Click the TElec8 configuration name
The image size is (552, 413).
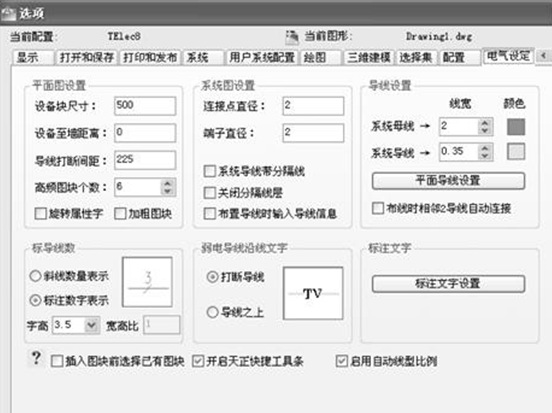(x=124, y=36)
